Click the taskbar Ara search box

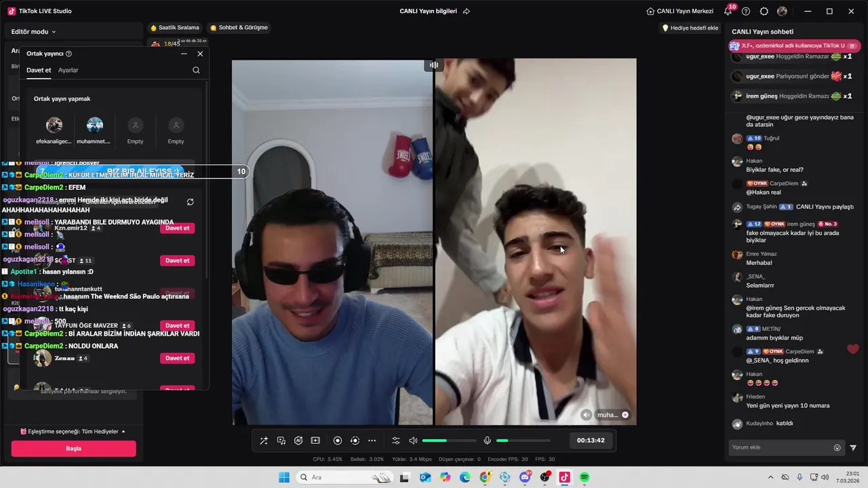coord(344,478)
